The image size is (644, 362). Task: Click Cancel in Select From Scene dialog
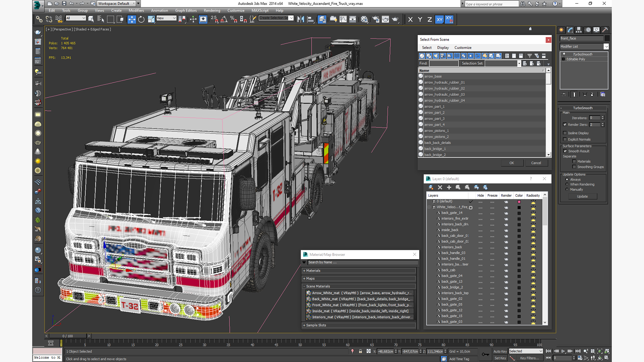coord(536,163)
